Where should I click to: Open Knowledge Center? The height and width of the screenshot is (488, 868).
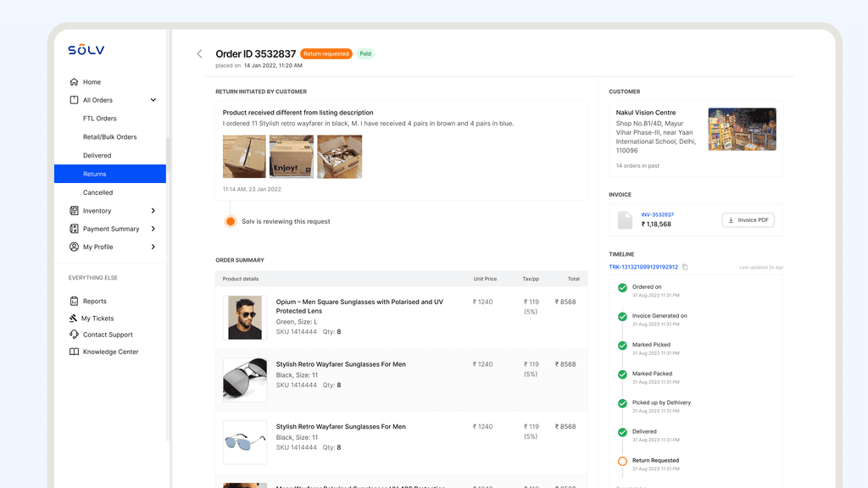(111, 352)
